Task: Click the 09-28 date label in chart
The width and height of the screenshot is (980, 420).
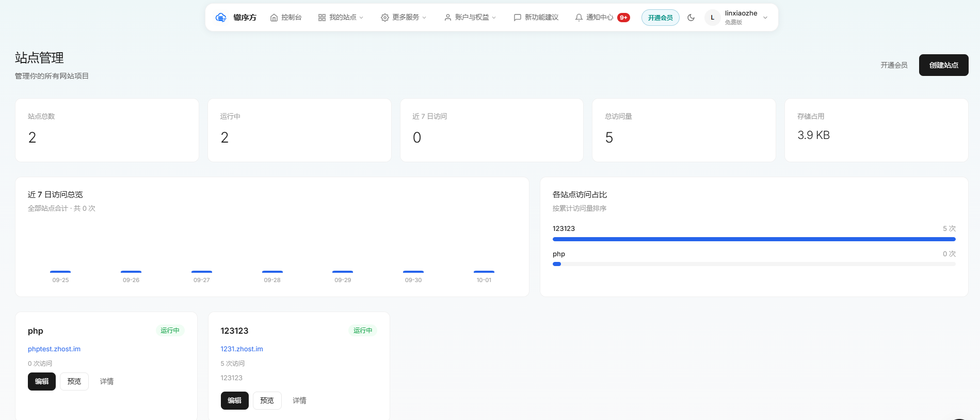Action: tap(272, 280)
